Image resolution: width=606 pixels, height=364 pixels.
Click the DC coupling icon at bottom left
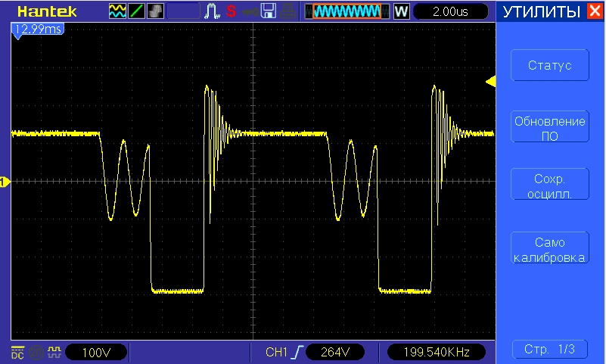[x=17, y=352]
